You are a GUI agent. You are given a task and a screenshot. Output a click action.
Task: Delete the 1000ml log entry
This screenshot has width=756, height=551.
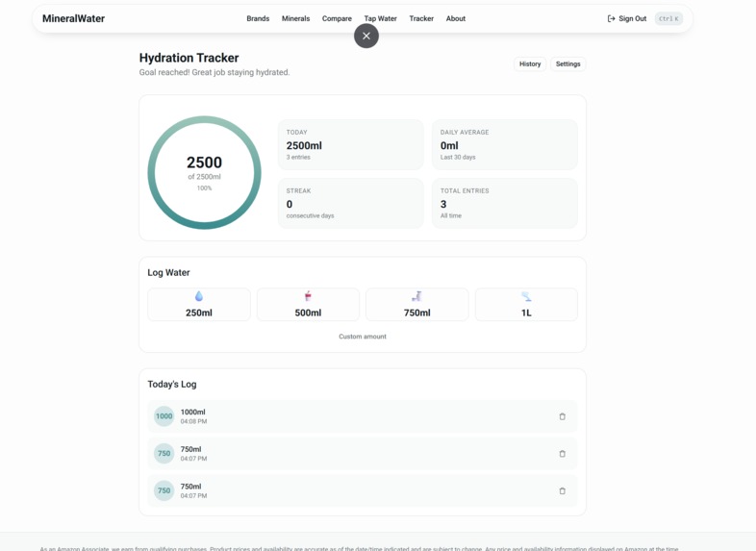click(x=562, y=416)
